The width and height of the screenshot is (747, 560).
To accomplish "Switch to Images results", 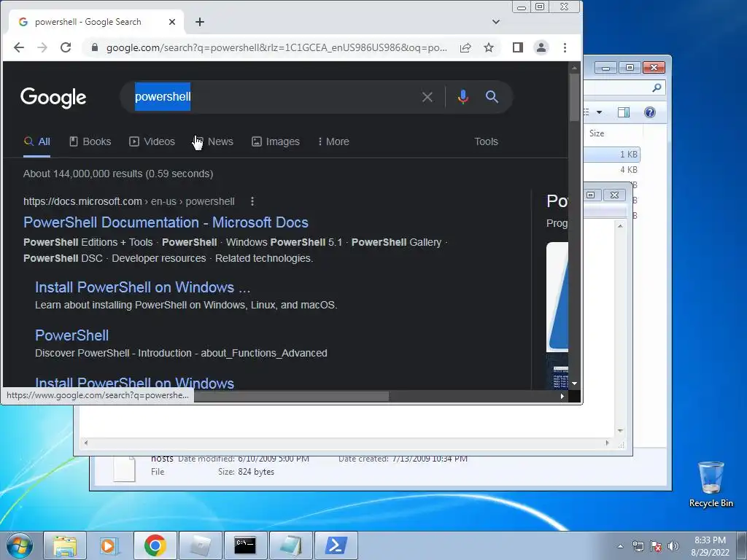I will (276, 142).
